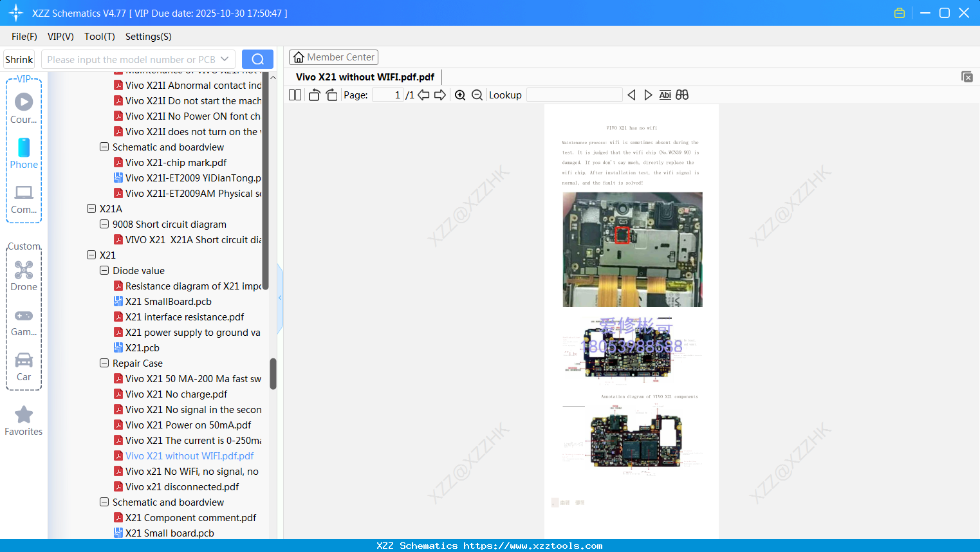Collapse the X21A tree node
Screen dimensions: 980x552
pyautogui.click(x=91, y=209)
